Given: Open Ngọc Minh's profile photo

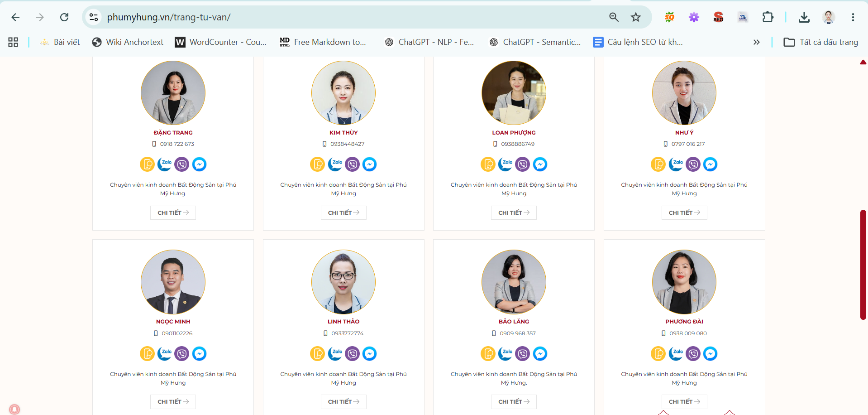Looking at the screenshot, I should (x=173, y=282).
